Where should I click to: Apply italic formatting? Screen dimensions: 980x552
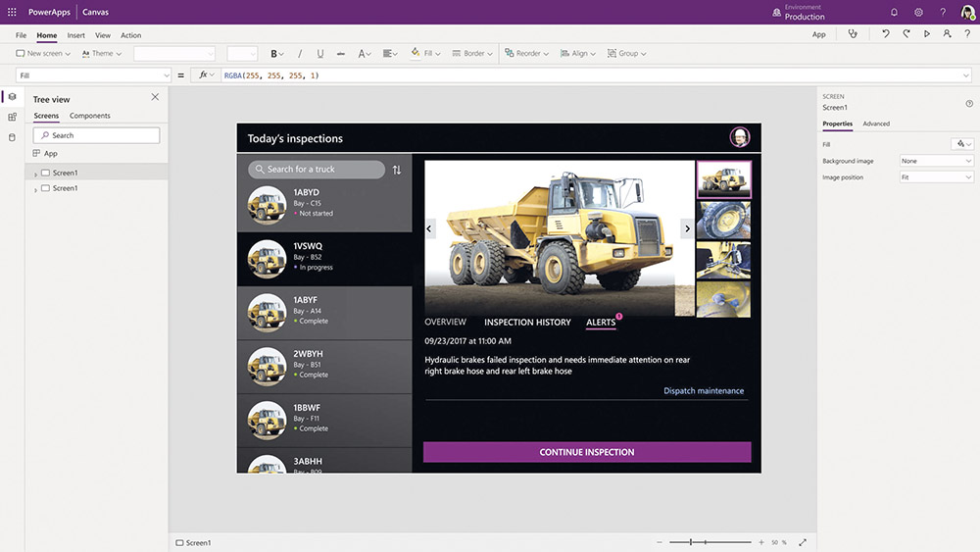coord(299,54)
